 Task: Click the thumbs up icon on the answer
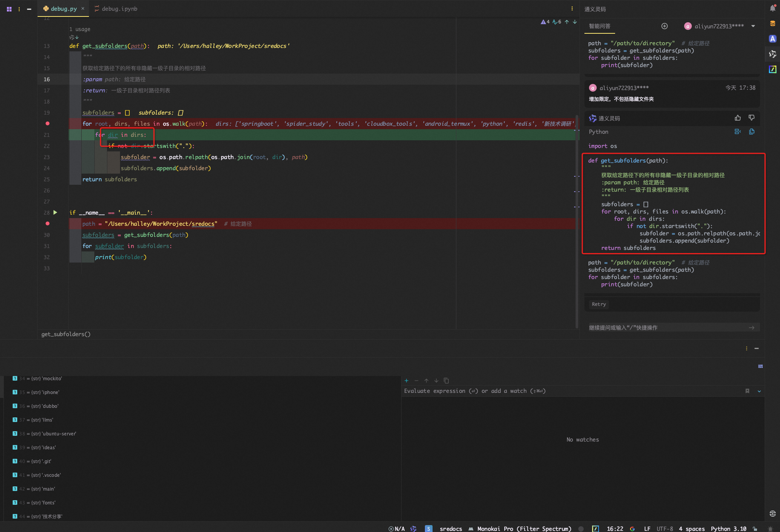737,118
